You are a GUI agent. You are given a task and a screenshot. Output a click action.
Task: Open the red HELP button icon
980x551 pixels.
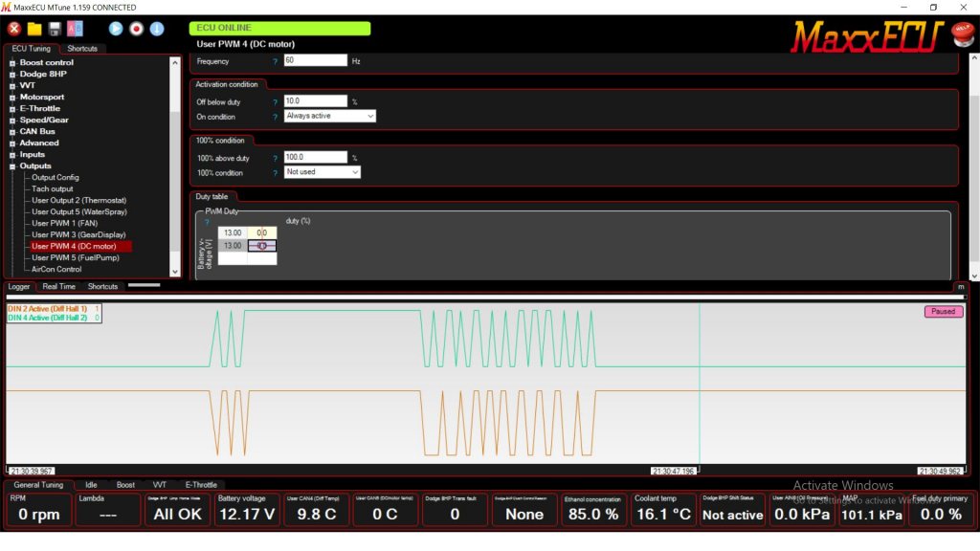click(x=963, y=34)
